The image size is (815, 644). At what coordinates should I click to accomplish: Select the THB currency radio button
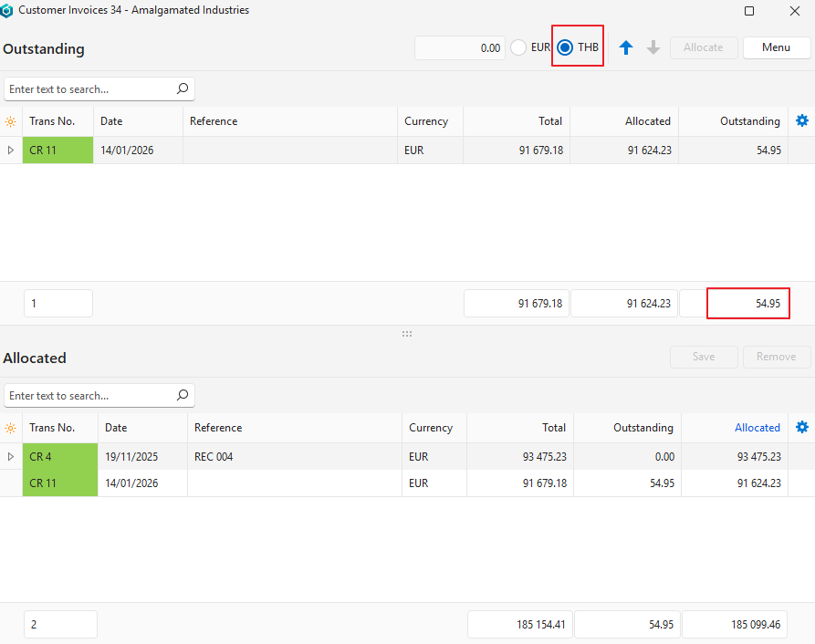[565, 47]
